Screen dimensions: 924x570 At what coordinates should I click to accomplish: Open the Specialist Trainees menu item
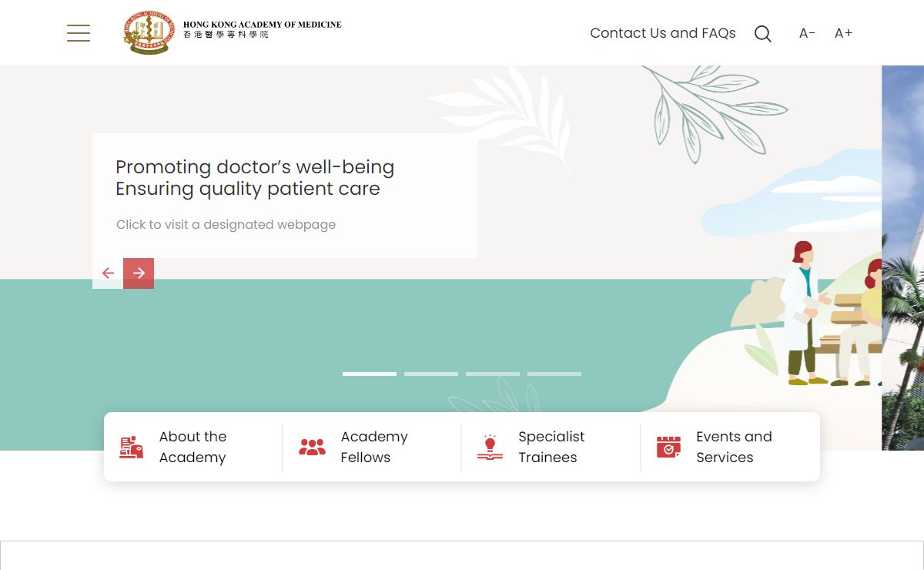(x=551, y=447)
